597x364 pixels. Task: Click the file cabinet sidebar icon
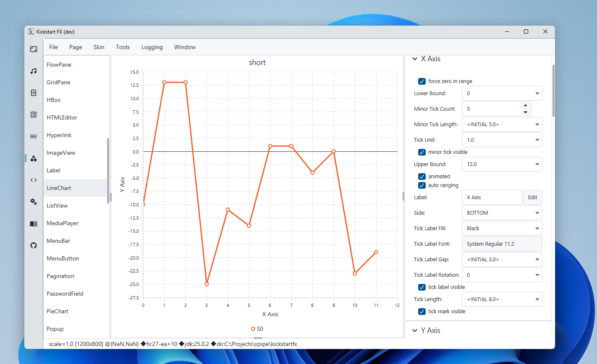(x=34, y=93)
